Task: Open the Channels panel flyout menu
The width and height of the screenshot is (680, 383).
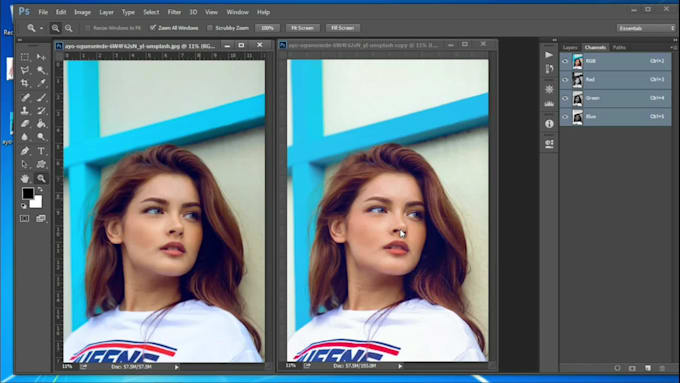Action: pyautogui.click(x=673, y=47)
